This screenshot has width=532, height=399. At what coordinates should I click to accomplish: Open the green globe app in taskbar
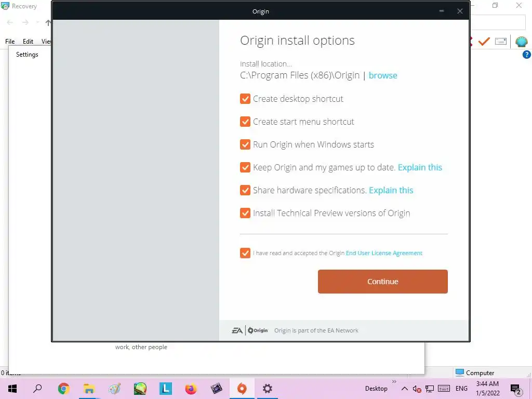140,389
